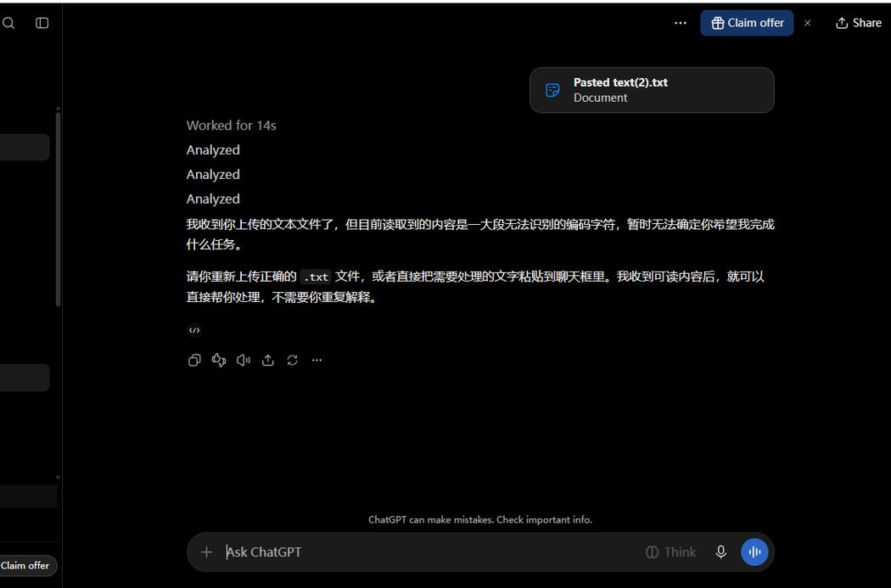Open the search icon in sidebar
Image resolution: width=891 pixels, height=588 pixels.
pos(8,23)
